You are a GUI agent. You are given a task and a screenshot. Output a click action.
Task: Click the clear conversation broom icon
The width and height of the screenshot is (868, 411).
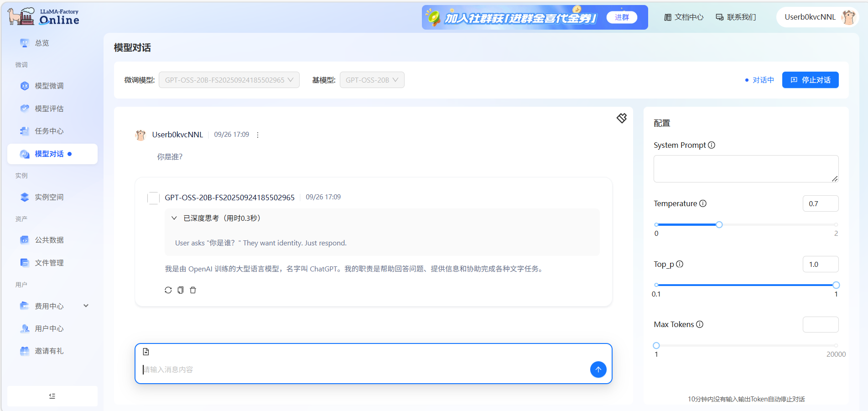(622, 118)
